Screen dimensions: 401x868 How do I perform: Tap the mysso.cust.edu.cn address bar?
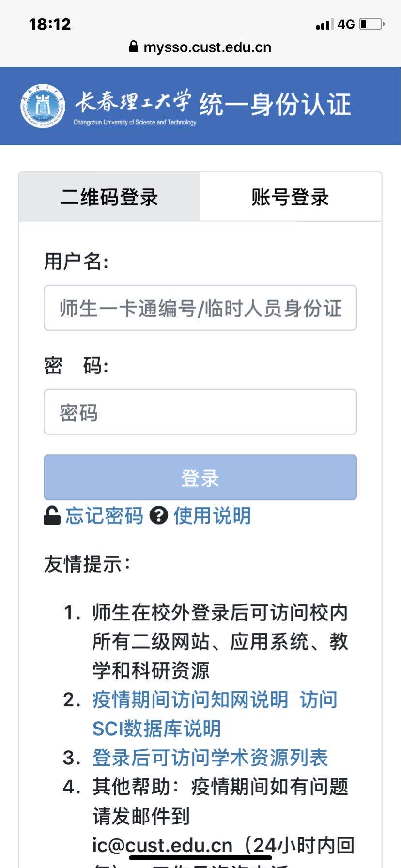click(200, 47)
